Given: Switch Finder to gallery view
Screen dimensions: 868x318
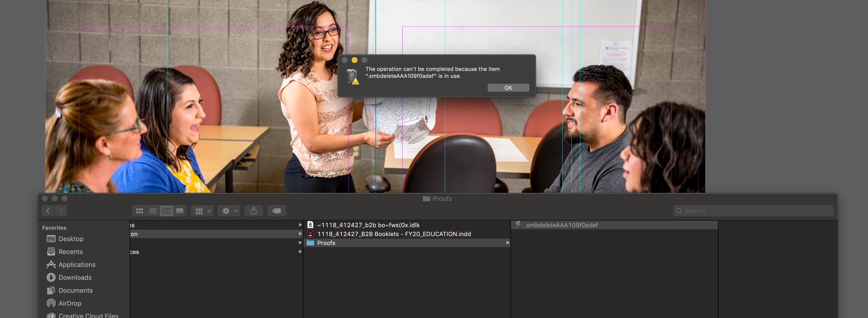Looking at the screenshot, I should [x=180, y=211].
